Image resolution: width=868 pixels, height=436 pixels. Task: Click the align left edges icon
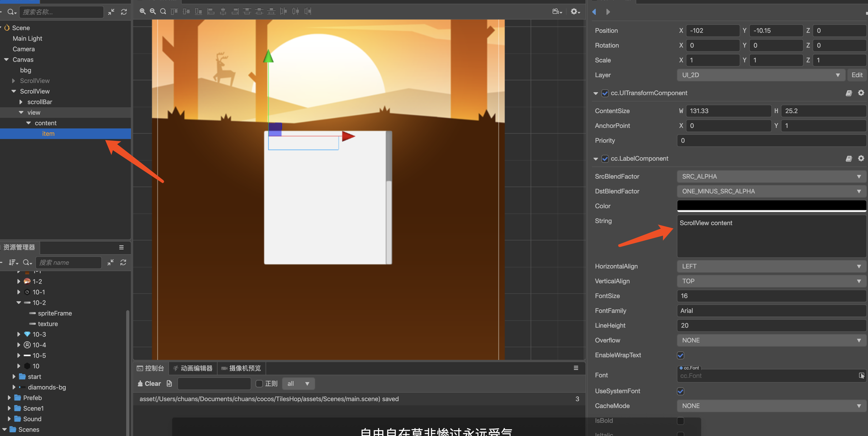click(211, 11)
